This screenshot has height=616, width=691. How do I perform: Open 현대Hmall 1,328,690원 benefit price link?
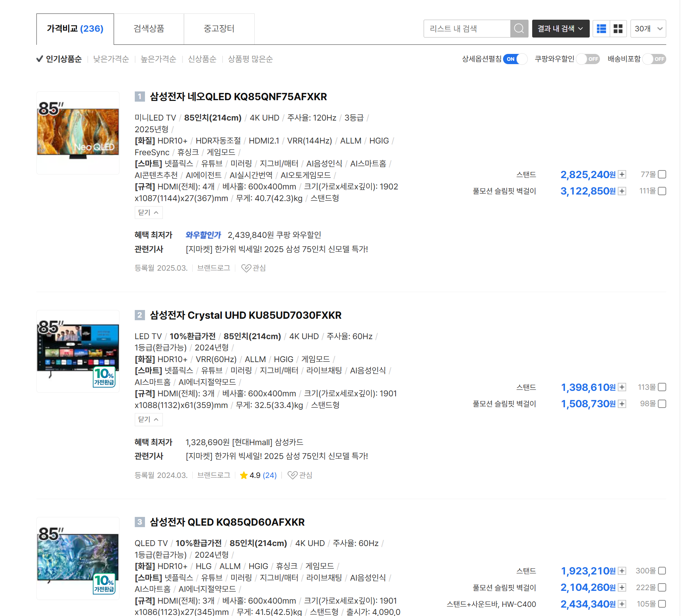244,442
